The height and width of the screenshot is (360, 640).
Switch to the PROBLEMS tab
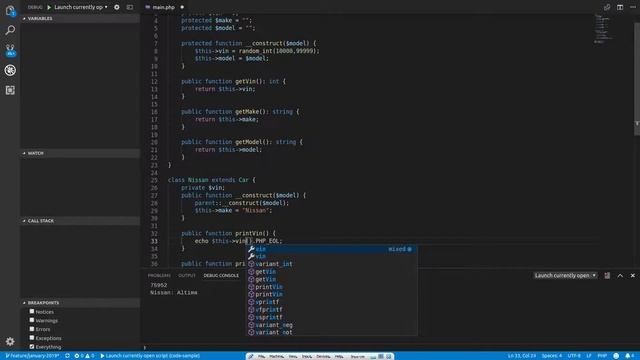coord(159,276)
